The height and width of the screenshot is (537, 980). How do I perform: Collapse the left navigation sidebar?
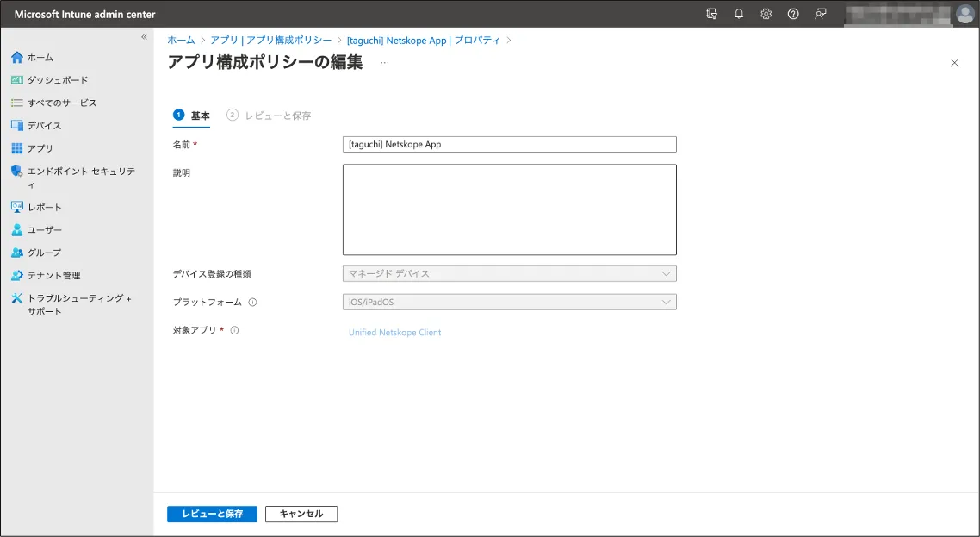(x=145, y=37)
